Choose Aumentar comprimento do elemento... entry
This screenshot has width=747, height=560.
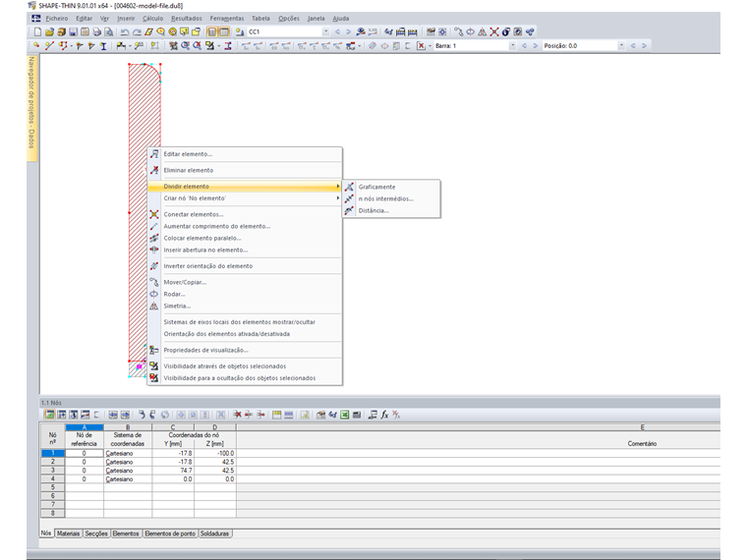tap(245, 226)
